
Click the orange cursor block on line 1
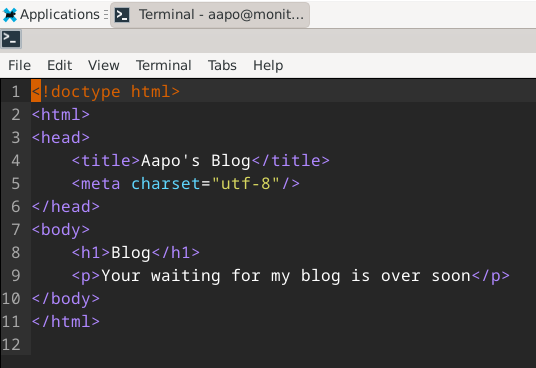pyautogui.click(x=36, y=91)
